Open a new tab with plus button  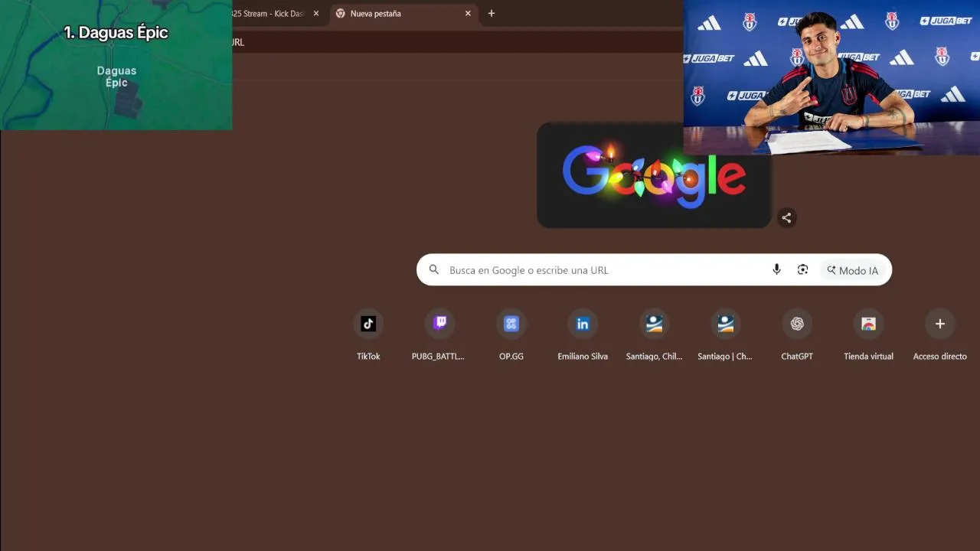coord(492,14)
